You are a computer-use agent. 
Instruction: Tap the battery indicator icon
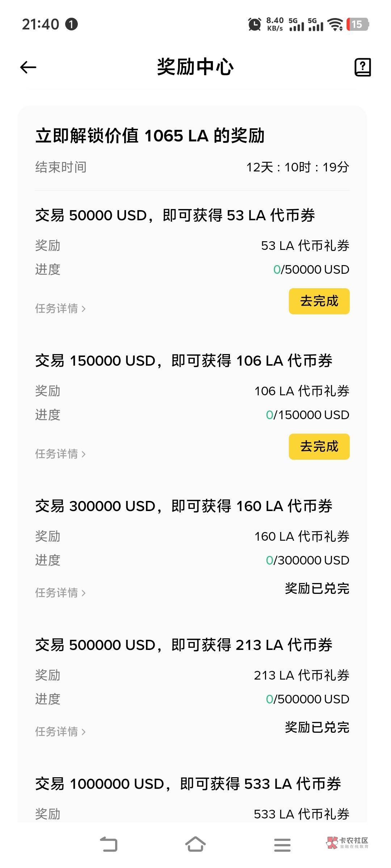pos(357,24)
